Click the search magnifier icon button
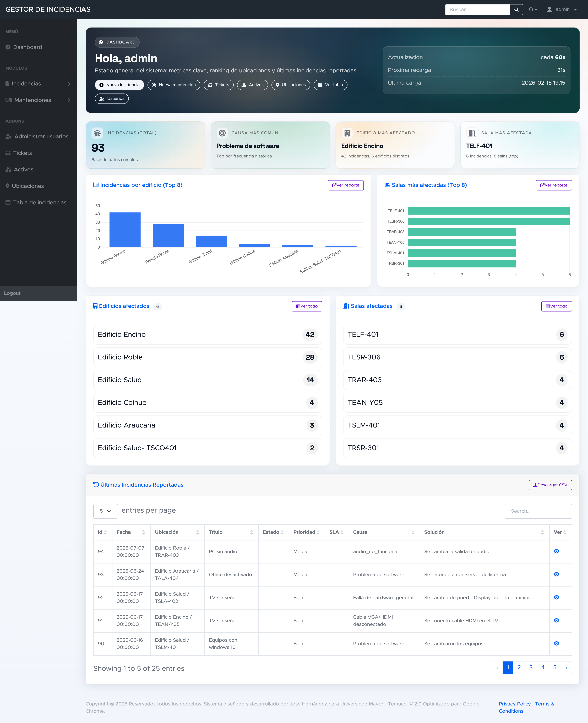 [516, 9]
